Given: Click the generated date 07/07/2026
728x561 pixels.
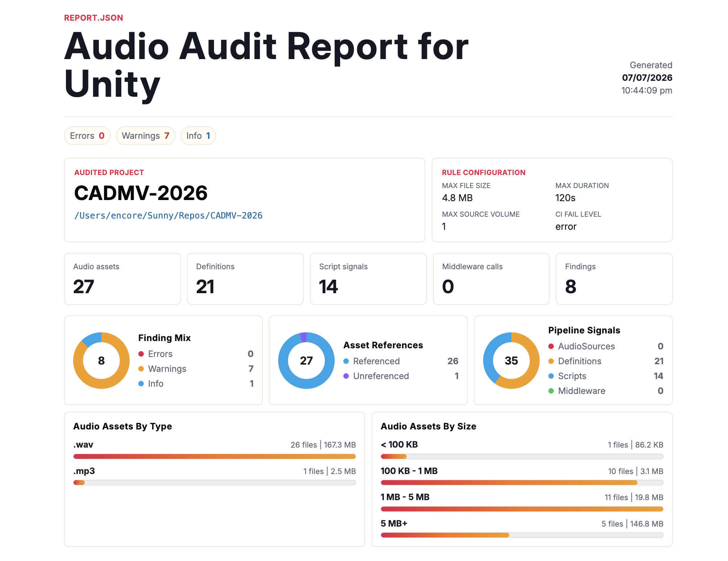Looking at the screenshot, I should (647, 78).
